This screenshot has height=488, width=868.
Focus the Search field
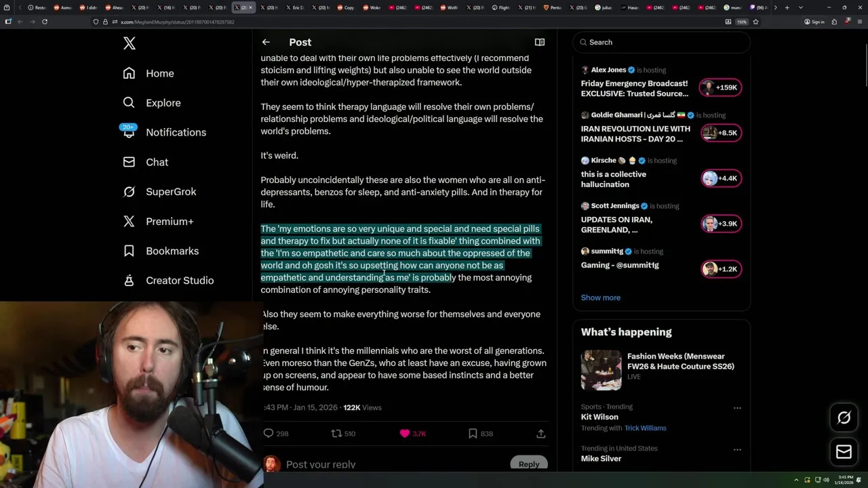coord(661,42)
